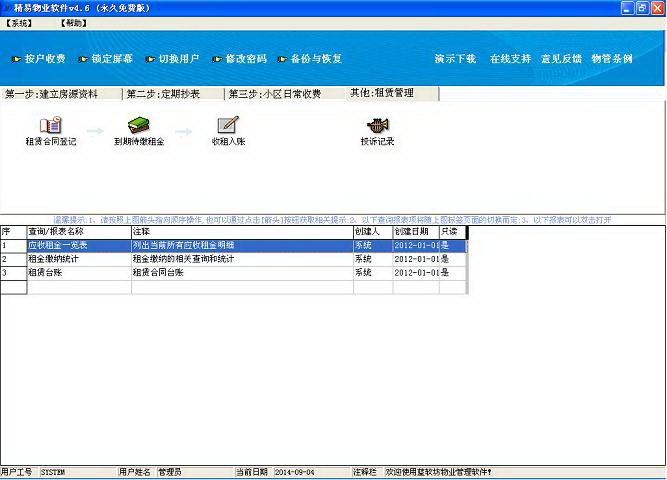This screenshot has height=480, width=667.
Task: Click the 用户姓名 field showing 管理员
Action: (195, 472)
